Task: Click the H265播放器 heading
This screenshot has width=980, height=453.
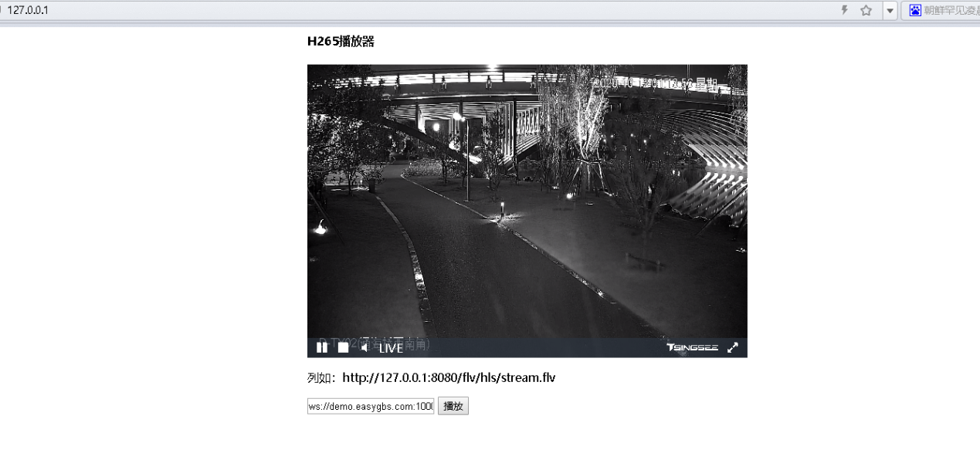Action: [341, 42]
